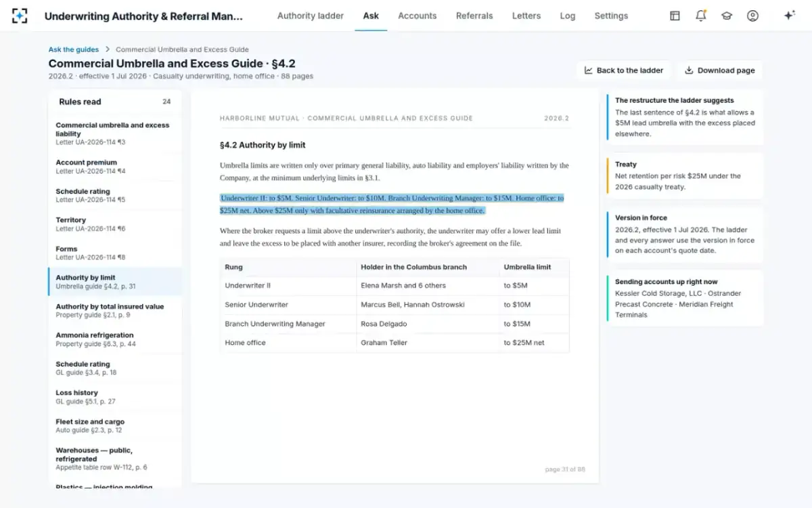This screenshot has width=812, height=508.
Task: Click the app logo icon
Action: click(20, 16)
